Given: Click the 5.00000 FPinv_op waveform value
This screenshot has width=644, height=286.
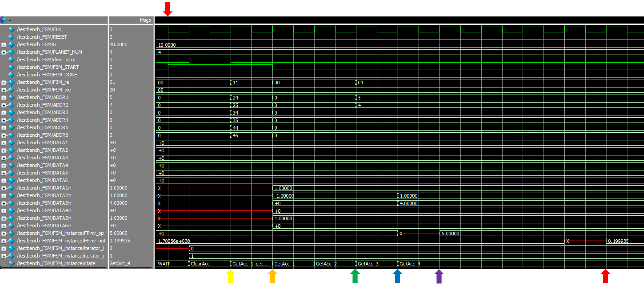Looking at the screenshot, I should tap(450, 233).
